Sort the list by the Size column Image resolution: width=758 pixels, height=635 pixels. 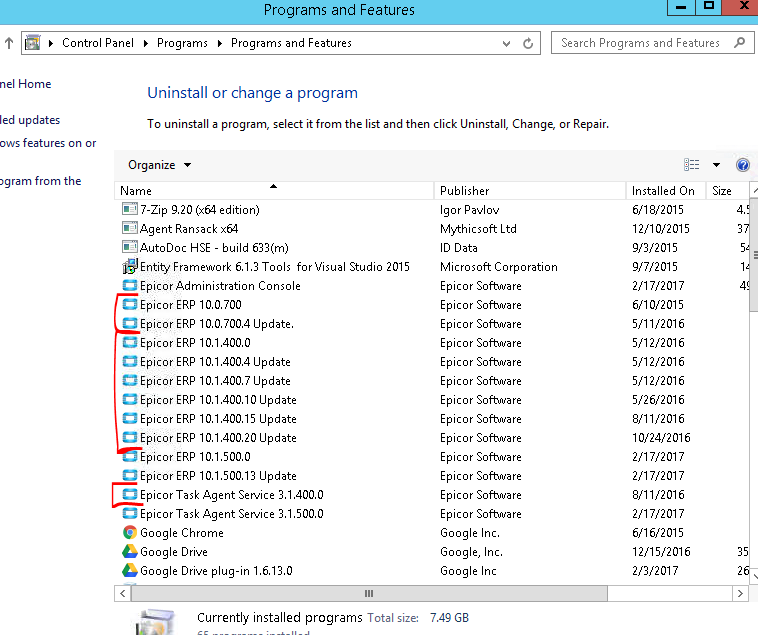pos(728,190)
